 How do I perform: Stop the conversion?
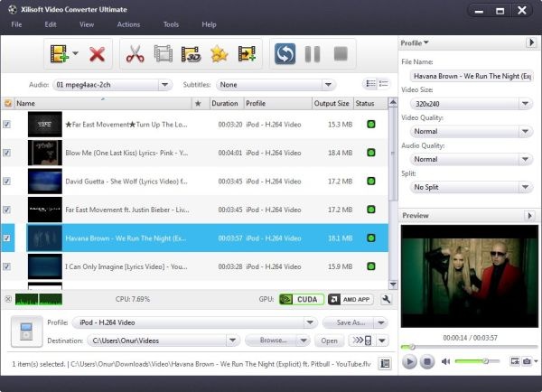(341, 54)
